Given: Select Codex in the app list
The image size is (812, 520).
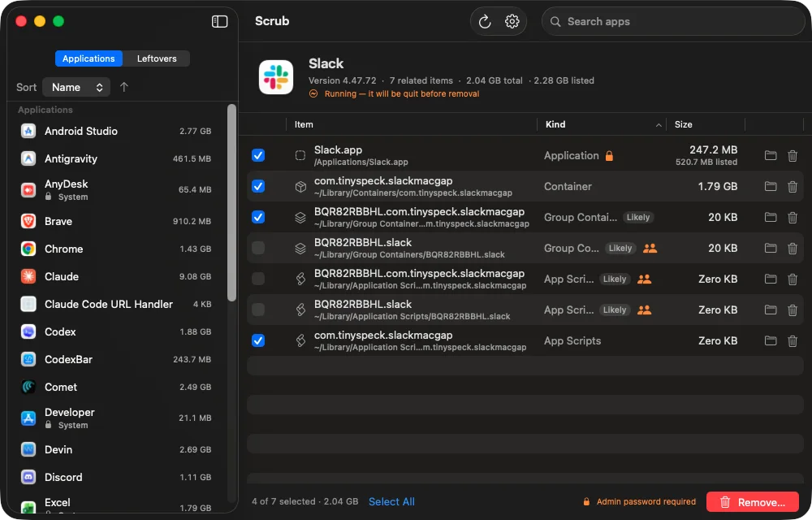Looking at the screenshot, I should point(118,331).
